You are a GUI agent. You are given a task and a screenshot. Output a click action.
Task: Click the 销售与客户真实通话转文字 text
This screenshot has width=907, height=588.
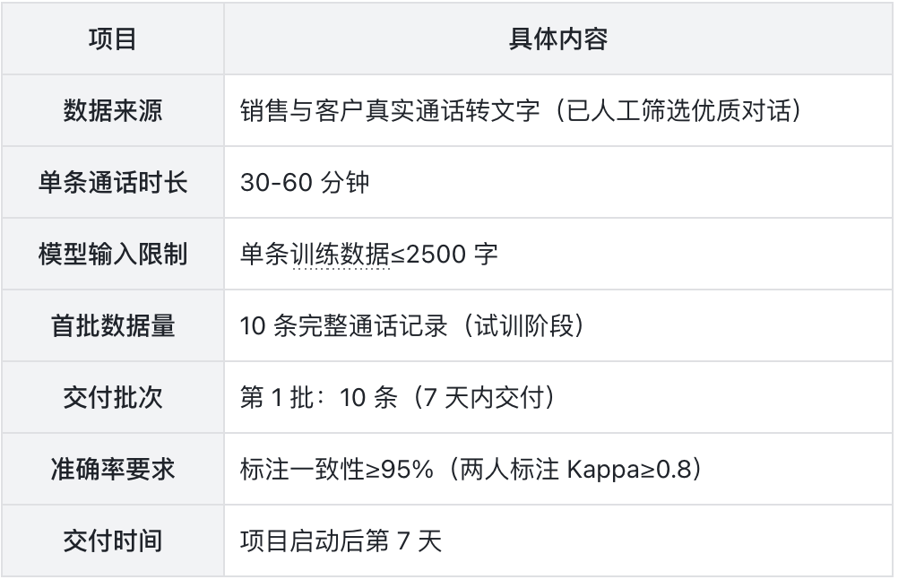[390, 111]
